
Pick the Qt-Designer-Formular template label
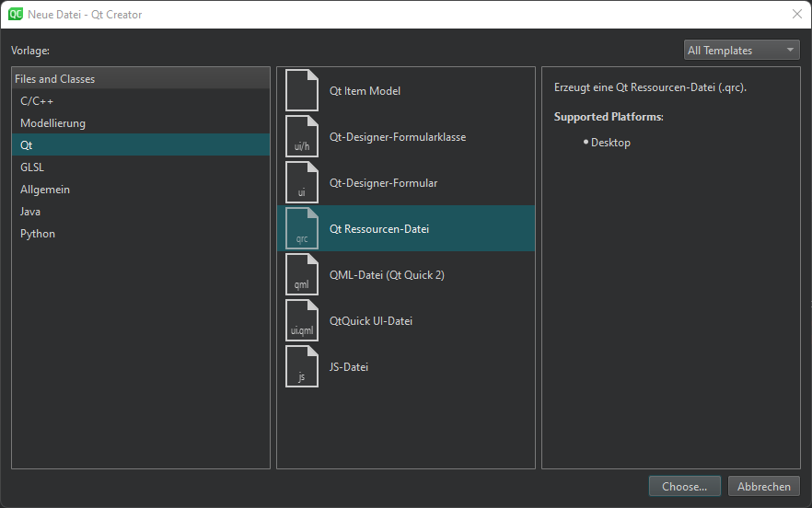pyautogui.click(x=383, y=183)
